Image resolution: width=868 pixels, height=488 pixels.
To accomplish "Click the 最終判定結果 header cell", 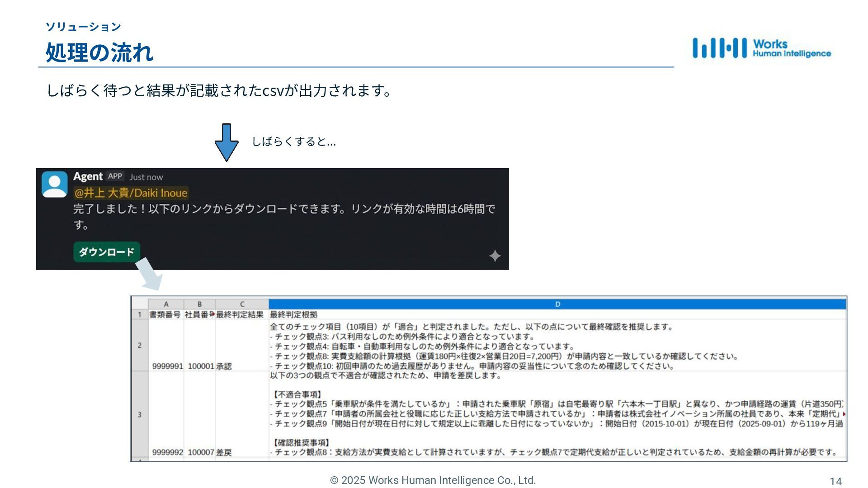I will point(240,314).
